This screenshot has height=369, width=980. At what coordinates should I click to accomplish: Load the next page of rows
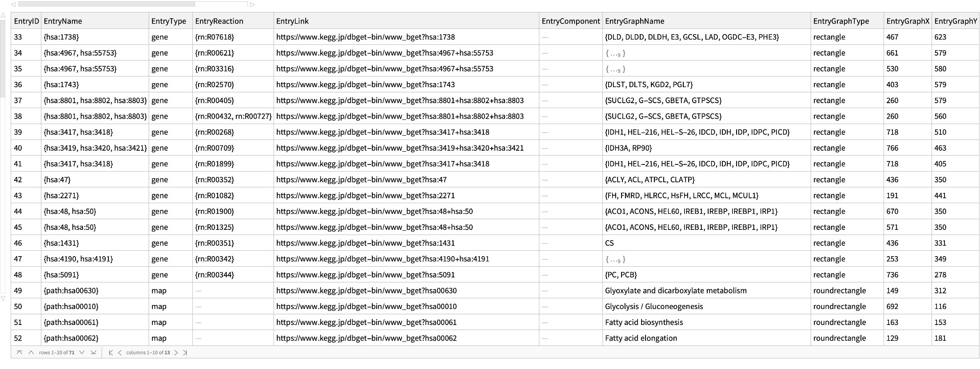81,353
